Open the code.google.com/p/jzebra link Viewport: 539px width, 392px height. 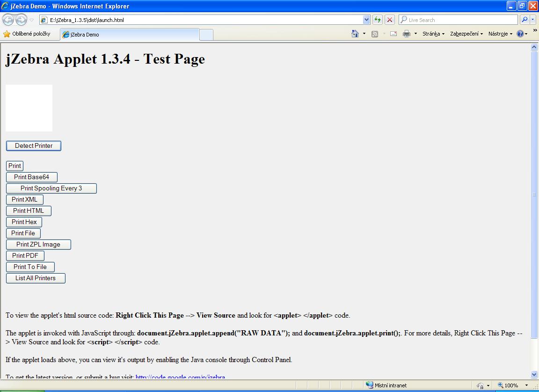click(x=180, y=377)
